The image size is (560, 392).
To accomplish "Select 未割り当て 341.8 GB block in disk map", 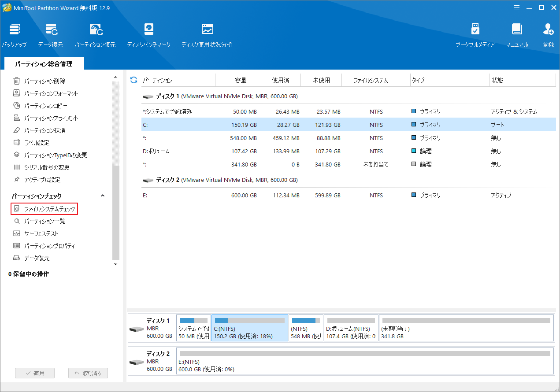I will [x=466, y=328].
